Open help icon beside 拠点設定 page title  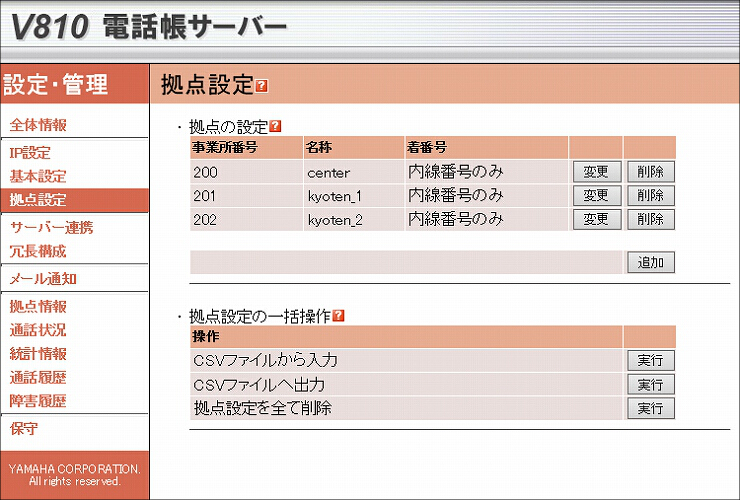pos(262,86)
